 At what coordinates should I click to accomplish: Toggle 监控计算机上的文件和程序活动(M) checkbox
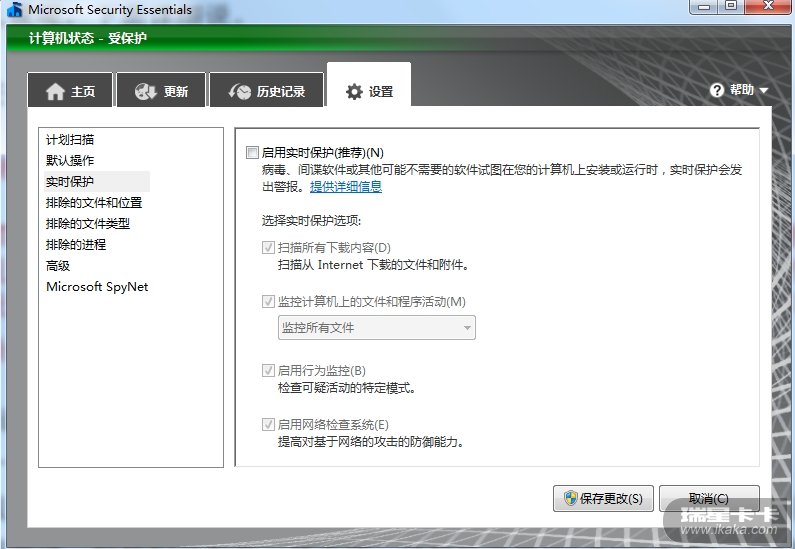[x=268, y=302]
